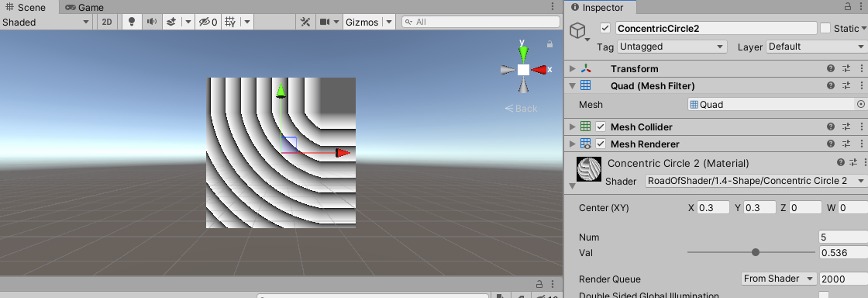Open the Tag dropdown
Image resolution: width=868 pixels, height=298 pixels.
(x=672, y=47)
